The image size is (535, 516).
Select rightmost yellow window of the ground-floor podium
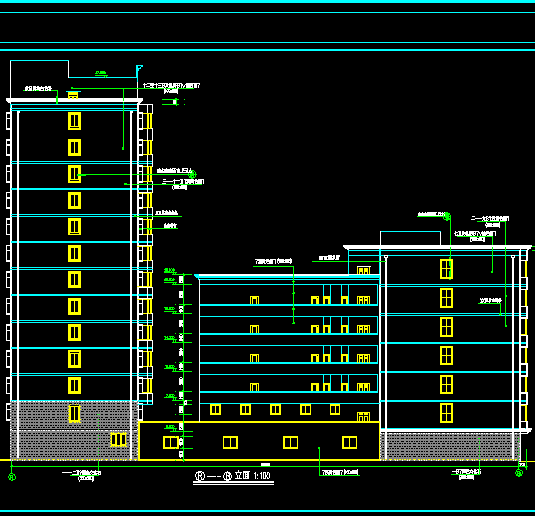pos(349,442)
